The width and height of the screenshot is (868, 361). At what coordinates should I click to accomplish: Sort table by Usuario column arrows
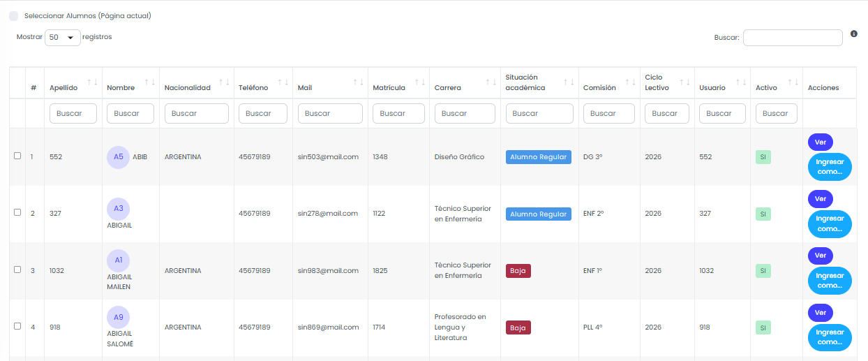pyautogui.click(x=740, y=82)
